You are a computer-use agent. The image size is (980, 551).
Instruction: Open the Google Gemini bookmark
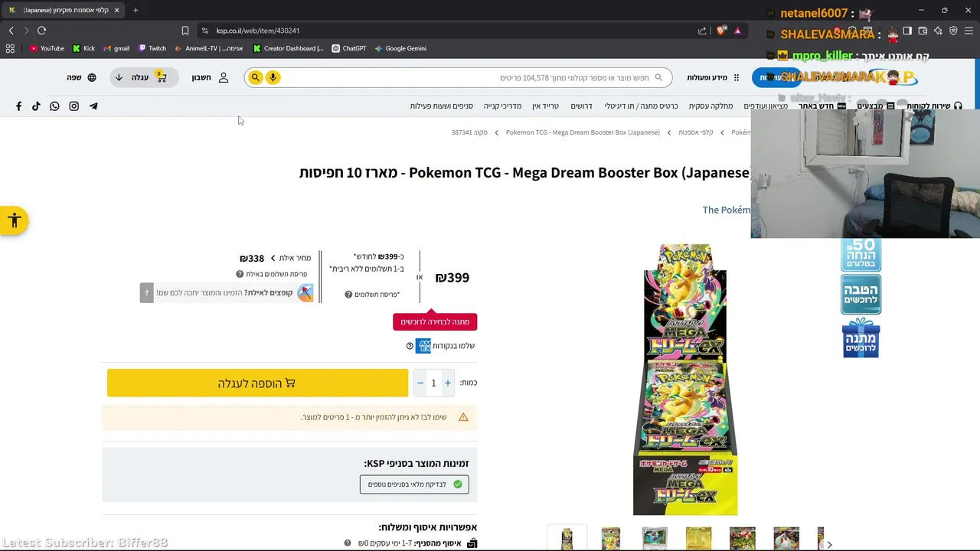[400, 48]
